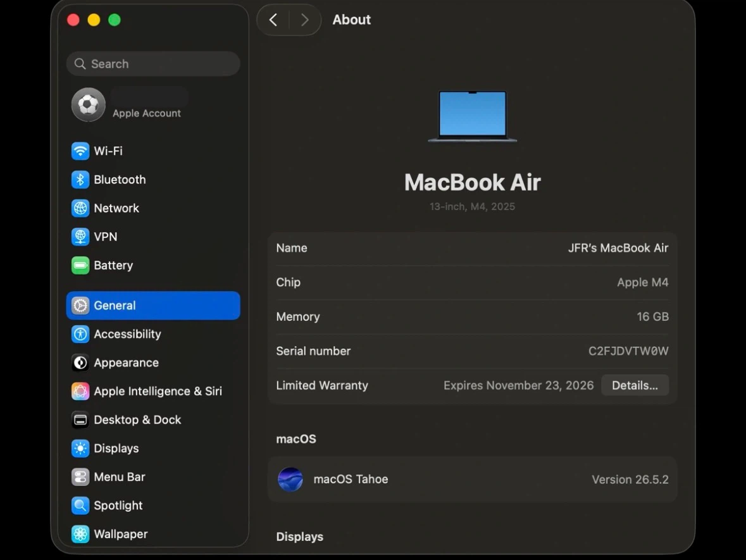Click the macOS Tahoe logo icon

290,479
